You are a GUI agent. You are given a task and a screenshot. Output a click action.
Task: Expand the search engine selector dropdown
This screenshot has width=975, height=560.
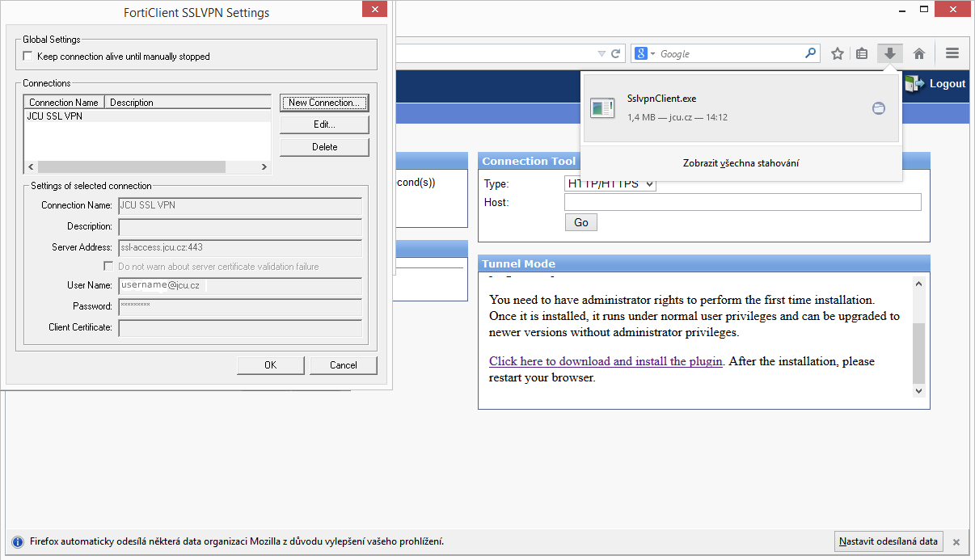[x=652, y=53]
